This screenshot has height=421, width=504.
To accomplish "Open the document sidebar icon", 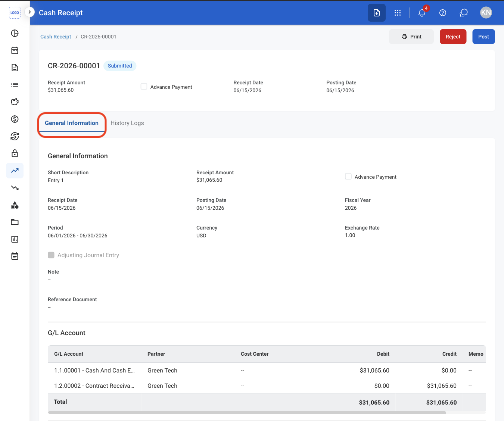I will (x=15, y=68).
